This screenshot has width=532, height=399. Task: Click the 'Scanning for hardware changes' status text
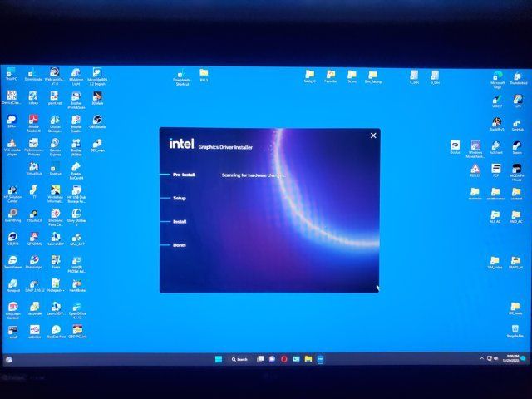pos(254,175)
